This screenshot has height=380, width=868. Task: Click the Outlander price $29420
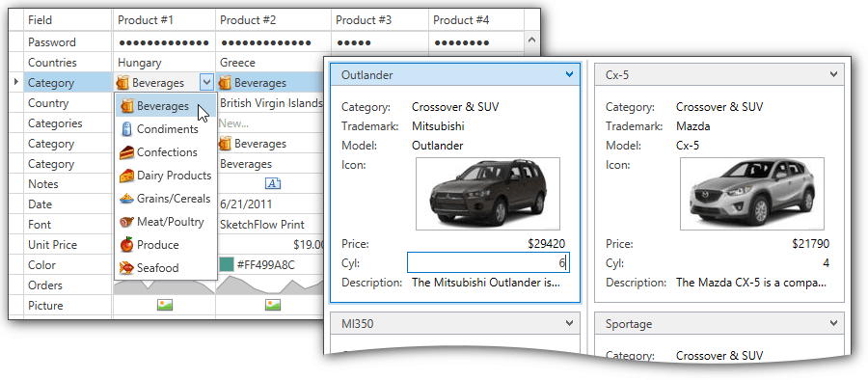click(x=547, y=244)
